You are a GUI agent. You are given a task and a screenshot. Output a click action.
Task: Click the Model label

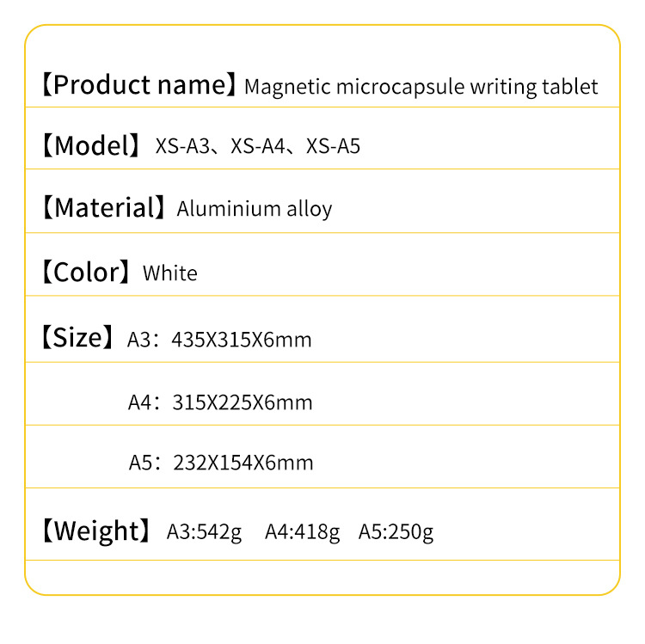pyautogui.click(x=91, y=146)
